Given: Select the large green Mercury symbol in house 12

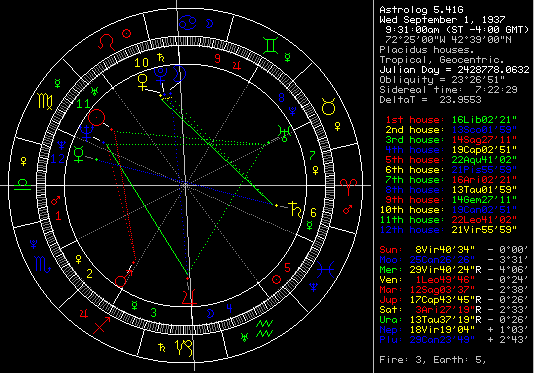Looking at the screenshot, I should [x=79, y=155].
